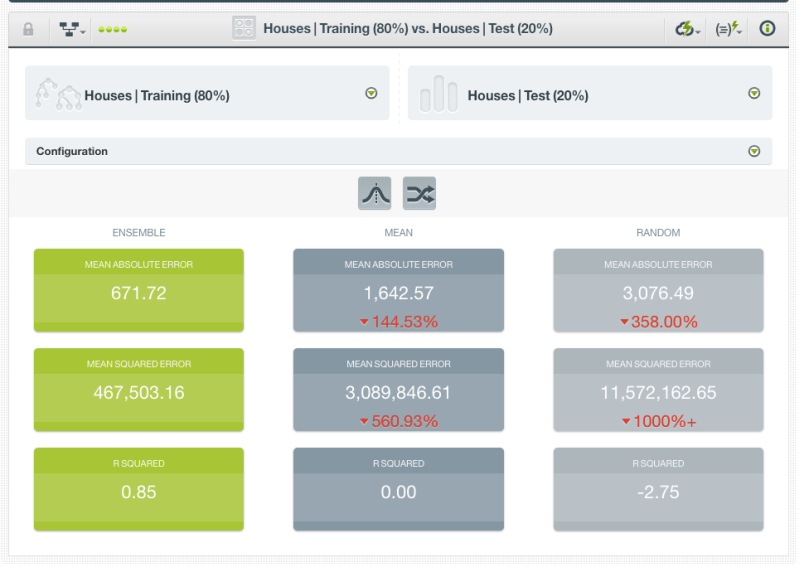The height and width of the screenshot is (572, 809).
Task: Click the Houses | Test (20%) link
Action: click(x=528, y=96)
